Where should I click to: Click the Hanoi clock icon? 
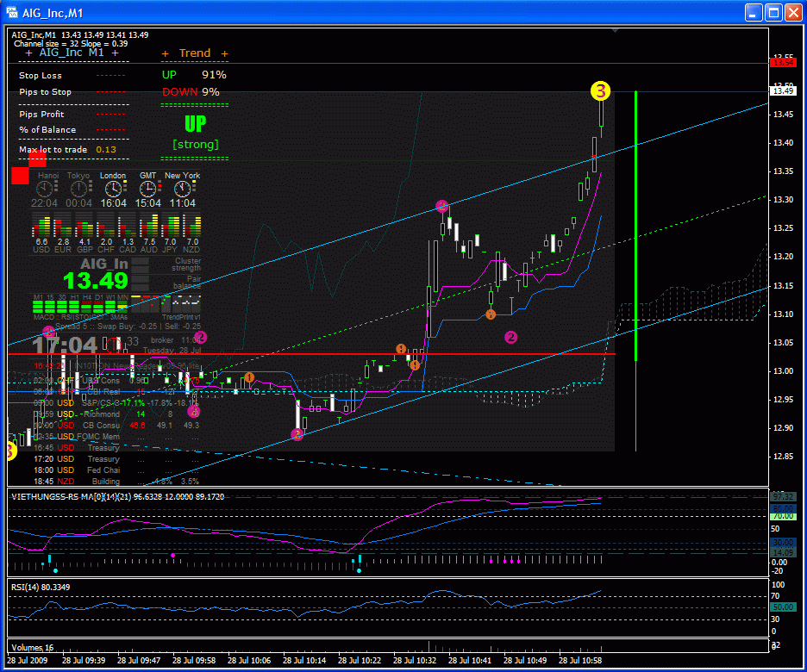44,190
